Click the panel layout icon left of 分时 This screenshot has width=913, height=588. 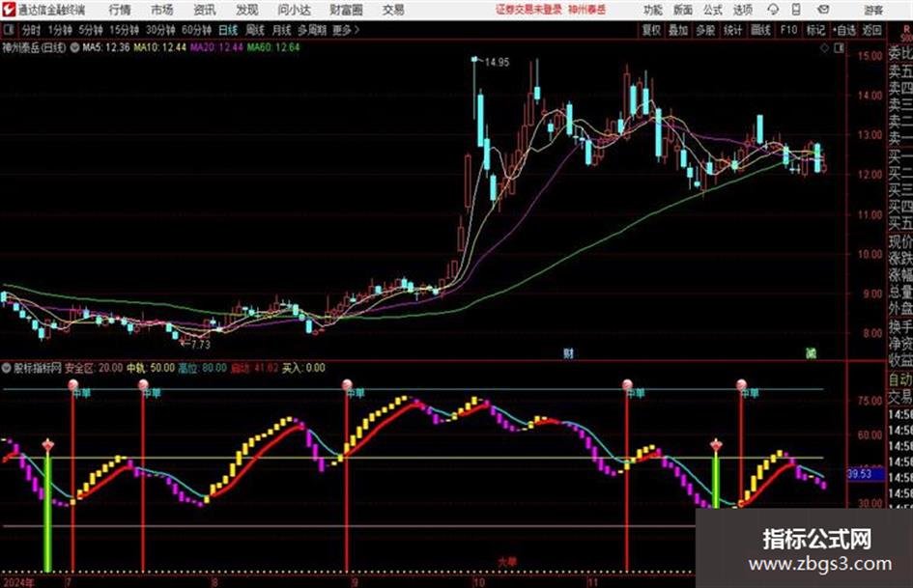9,30
